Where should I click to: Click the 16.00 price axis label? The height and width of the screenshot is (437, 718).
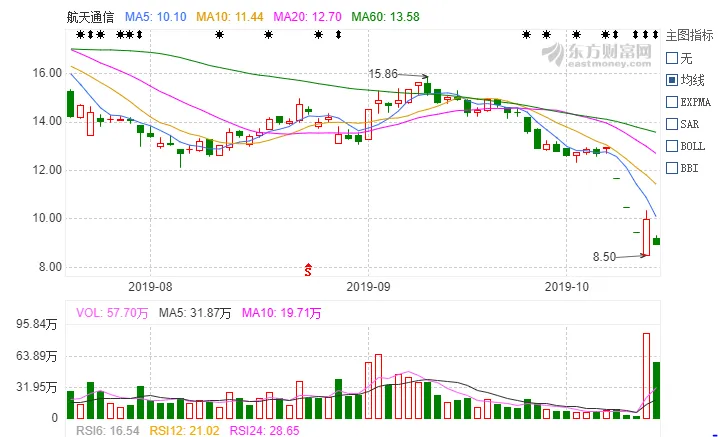47,73
